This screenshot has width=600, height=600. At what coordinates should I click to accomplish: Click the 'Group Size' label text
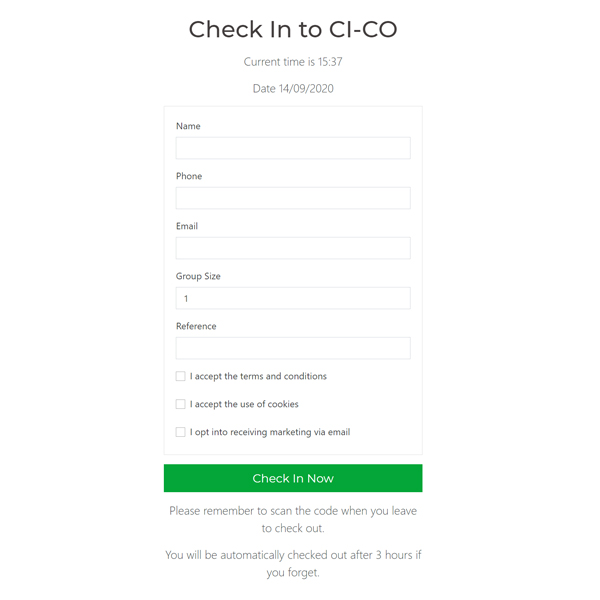[x=198, y=276]
